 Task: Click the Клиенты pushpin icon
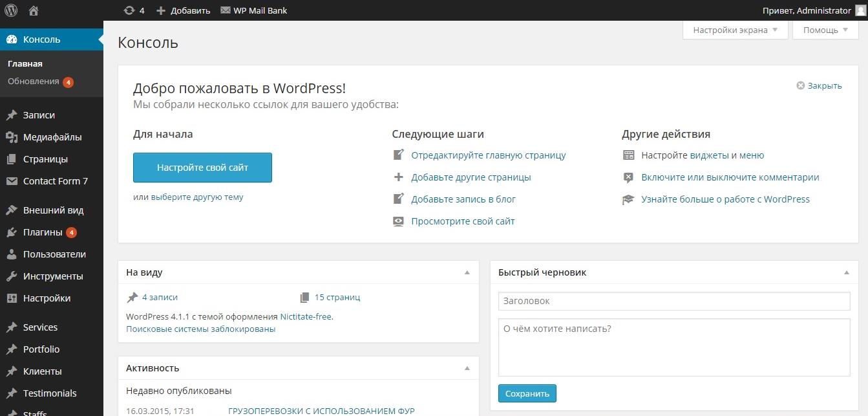point(12,371)
